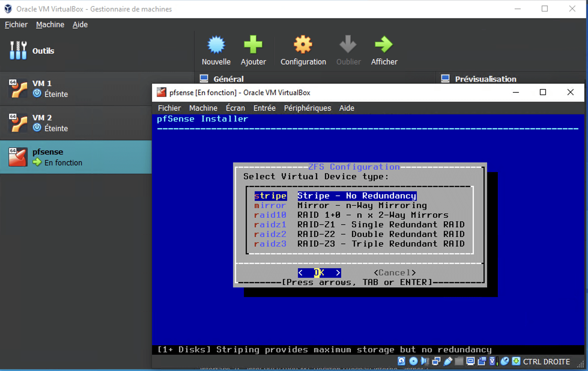
Task: Select the raid10 virtual device type
Action: (270, 215)
